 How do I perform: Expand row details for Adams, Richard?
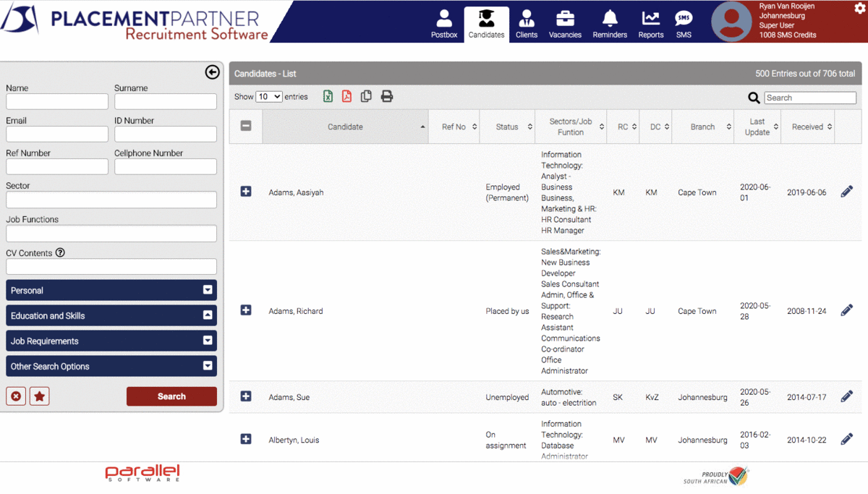click(x=246, y=310)
